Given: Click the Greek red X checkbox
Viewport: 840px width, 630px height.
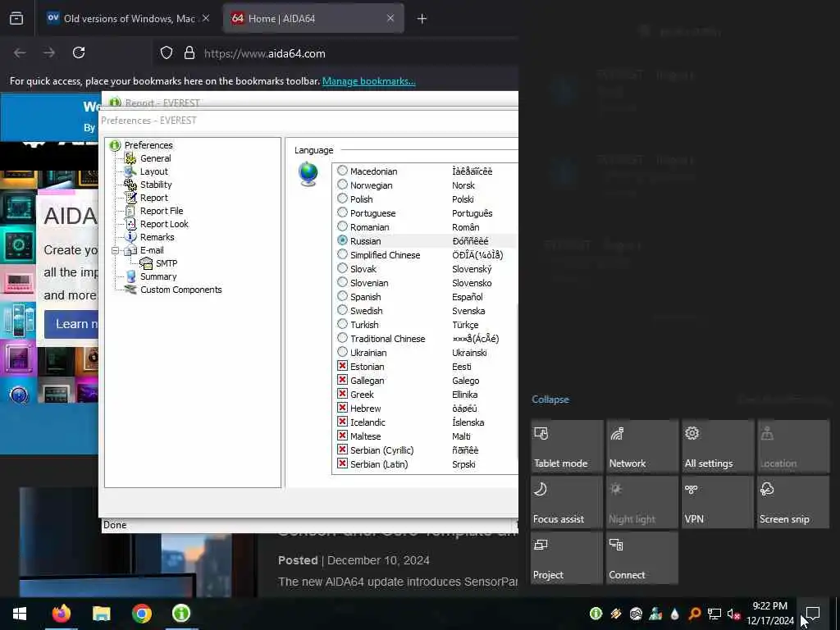Looking at the screenshot, I should pos(342,394).
